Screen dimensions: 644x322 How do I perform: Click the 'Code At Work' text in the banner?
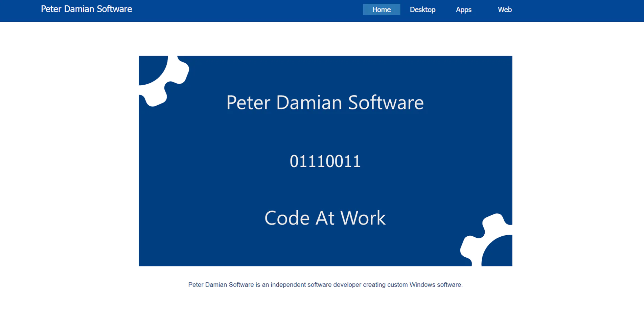[x=325, y=218]
